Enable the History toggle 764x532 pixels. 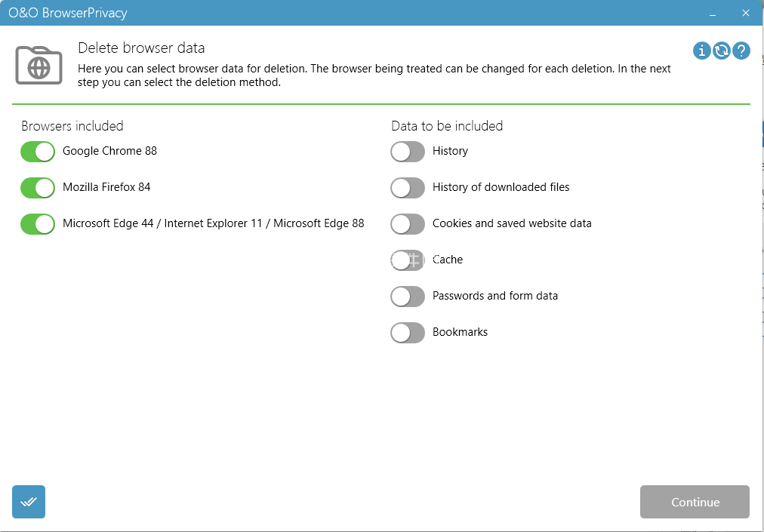408,152
